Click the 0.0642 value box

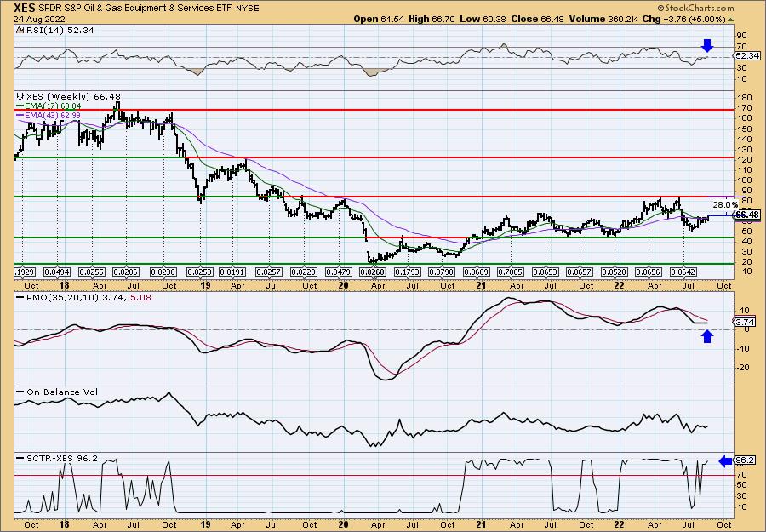(683, 272)
